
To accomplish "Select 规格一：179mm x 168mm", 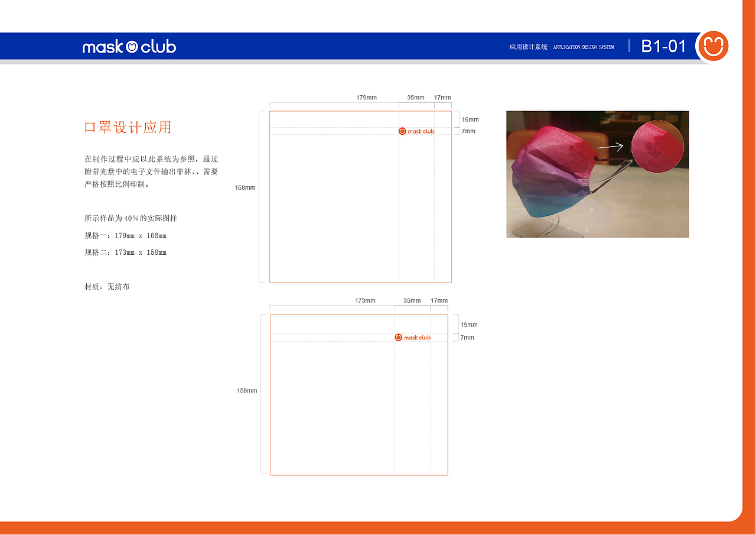I will coord(126,235).
